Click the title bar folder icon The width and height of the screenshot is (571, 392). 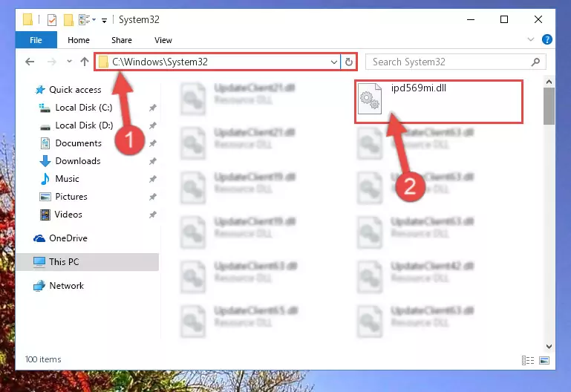click(27, 19)
